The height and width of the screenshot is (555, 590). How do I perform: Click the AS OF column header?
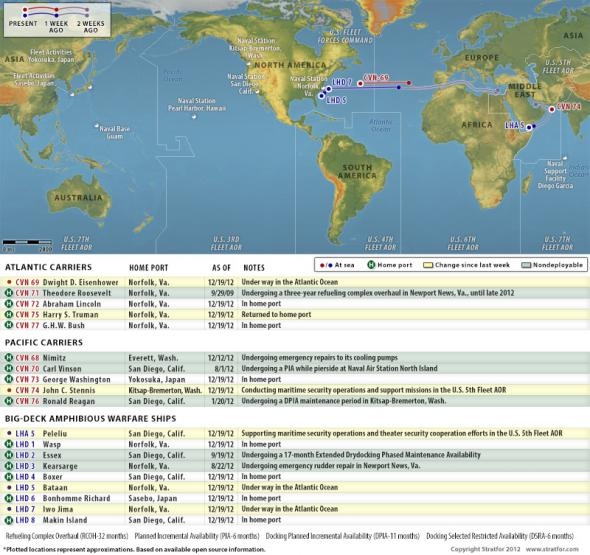(221, 268)
